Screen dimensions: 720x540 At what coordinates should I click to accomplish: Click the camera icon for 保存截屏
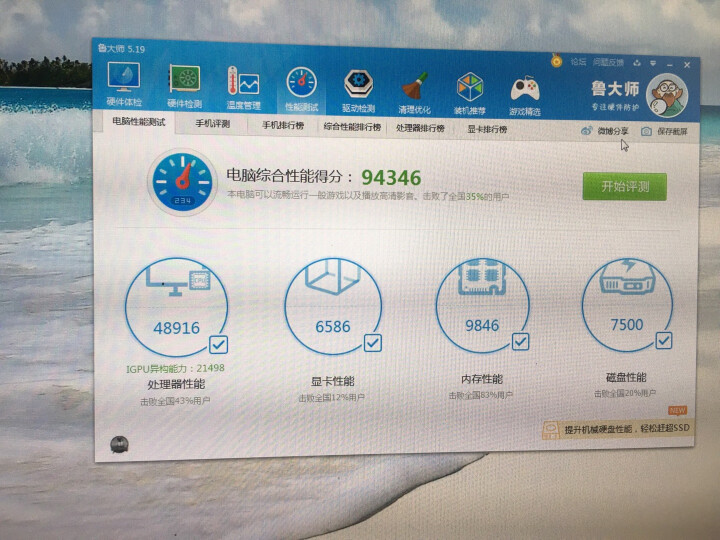(x=646, y=131)
